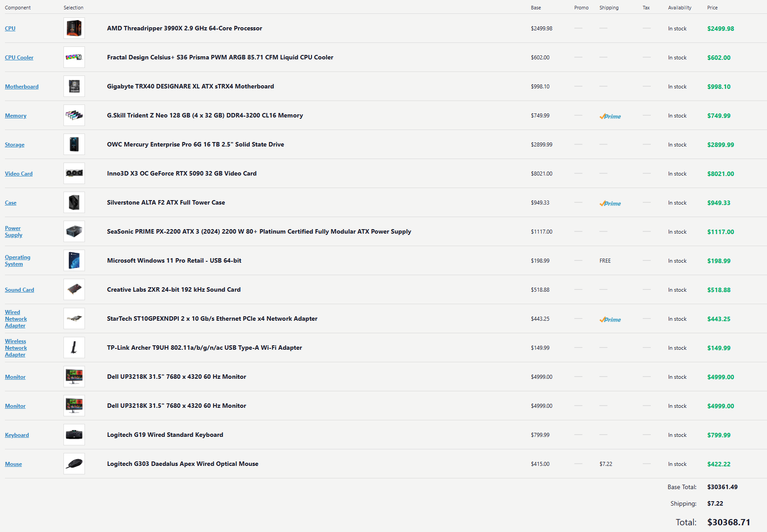The image size is (767, 532).
Task: Open the Motherboard component link
Action: click(x=22, y=87)
